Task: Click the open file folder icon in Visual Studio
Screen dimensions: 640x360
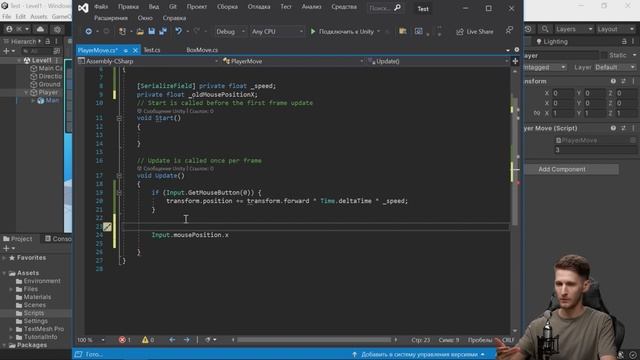Action: [140, 31]
